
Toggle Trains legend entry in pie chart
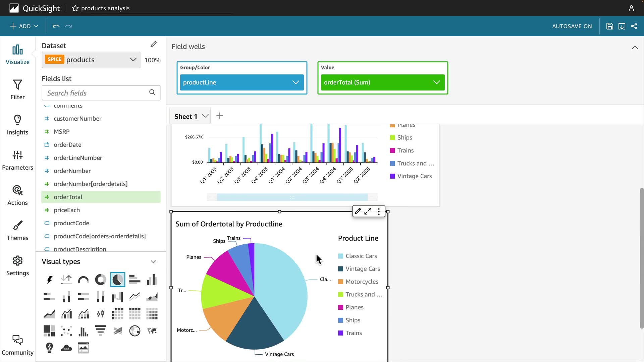point(354,333)
